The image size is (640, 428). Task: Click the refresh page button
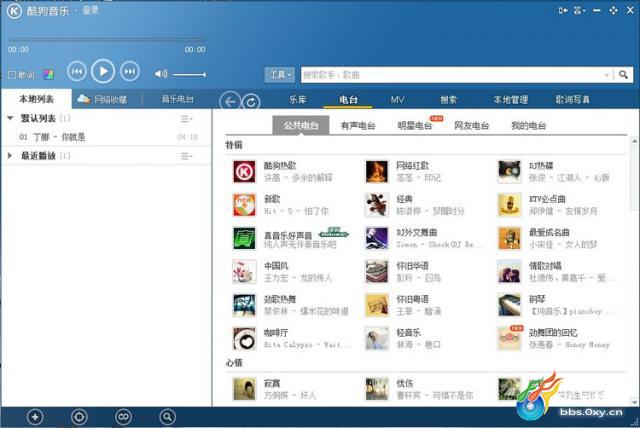[x=251, y=102]
